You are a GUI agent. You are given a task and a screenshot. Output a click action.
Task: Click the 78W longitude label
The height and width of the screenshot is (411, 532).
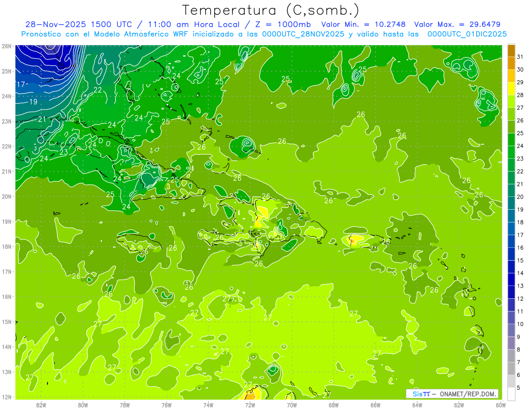(x=125, y=405)
